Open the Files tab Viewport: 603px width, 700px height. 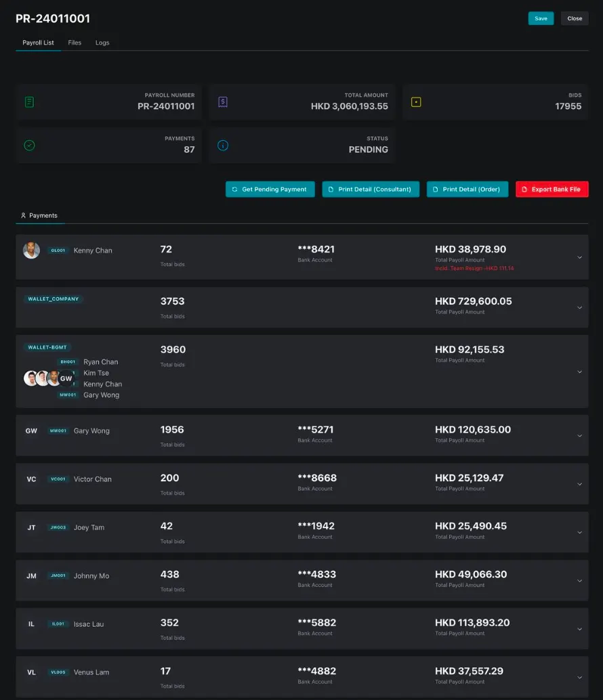point(75,43)
